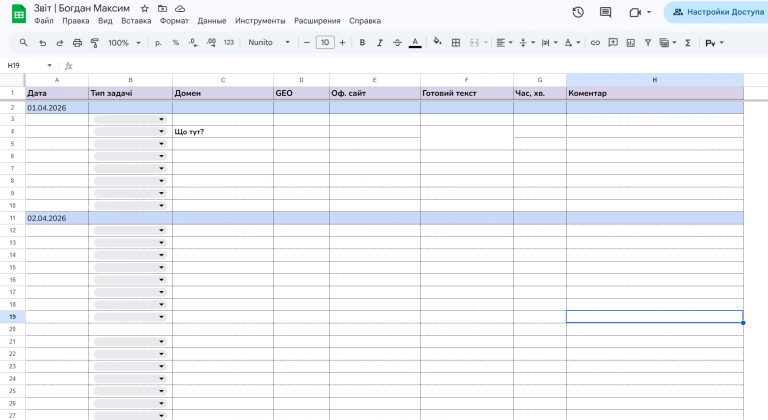Open the Вид menu
Image resolution: width=768 pixels, height=420 pixels.
(105, 21)
